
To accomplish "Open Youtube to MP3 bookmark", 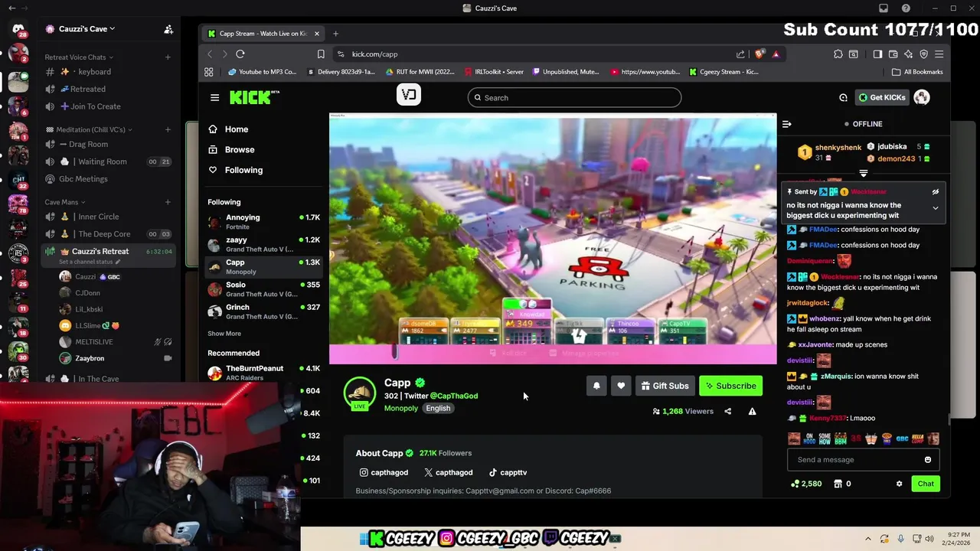I will pos(262,72).
